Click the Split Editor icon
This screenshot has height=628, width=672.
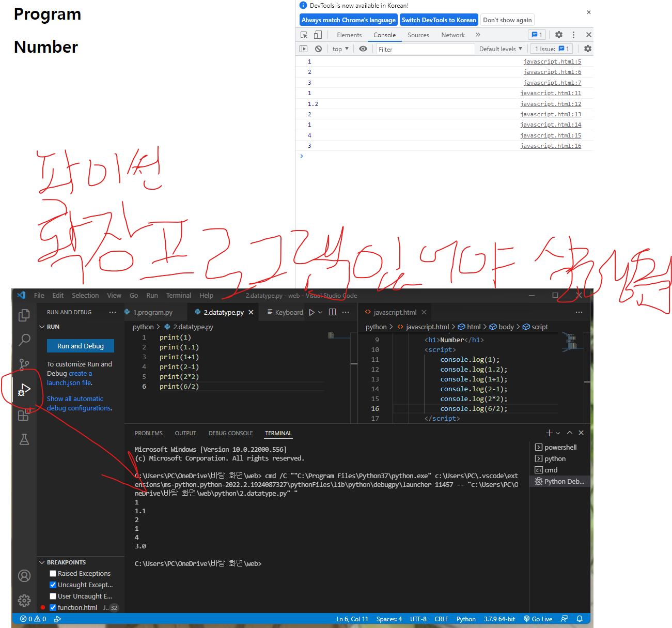pyautogui.click(x=333, y=312)
